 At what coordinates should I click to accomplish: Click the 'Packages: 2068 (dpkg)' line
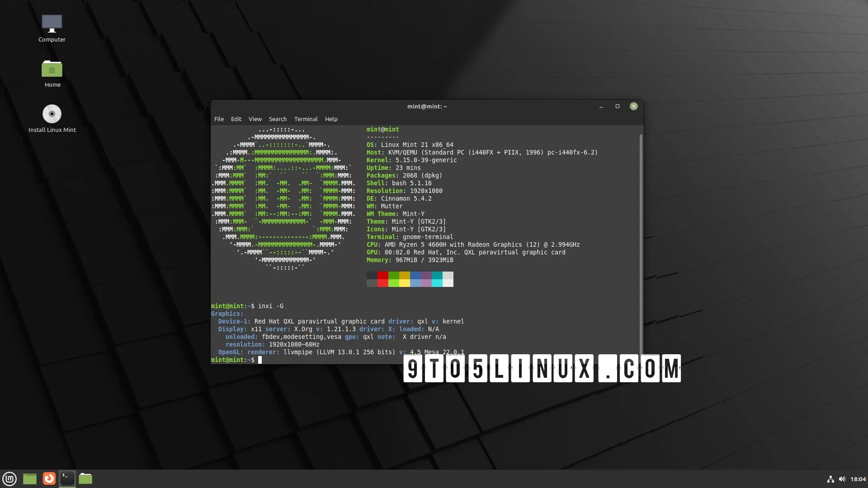pos(404,176)
